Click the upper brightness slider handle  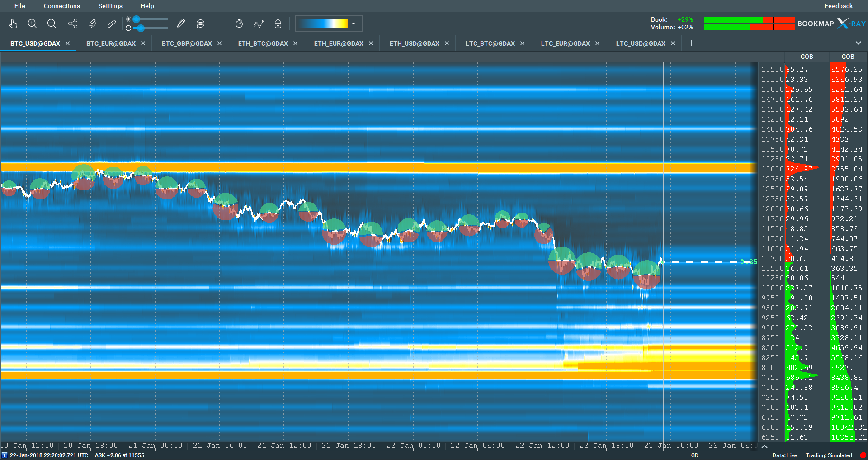tap(136, 19)
